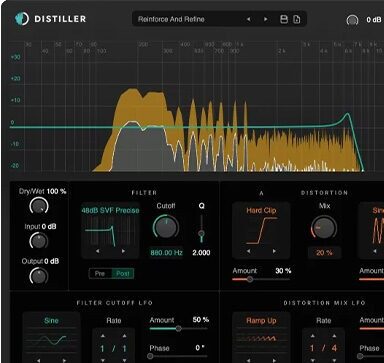Image resolution: width=384 pixels, height=363 pixels.
Task: Click the 30 % amount value
Action: click(283, 271)
